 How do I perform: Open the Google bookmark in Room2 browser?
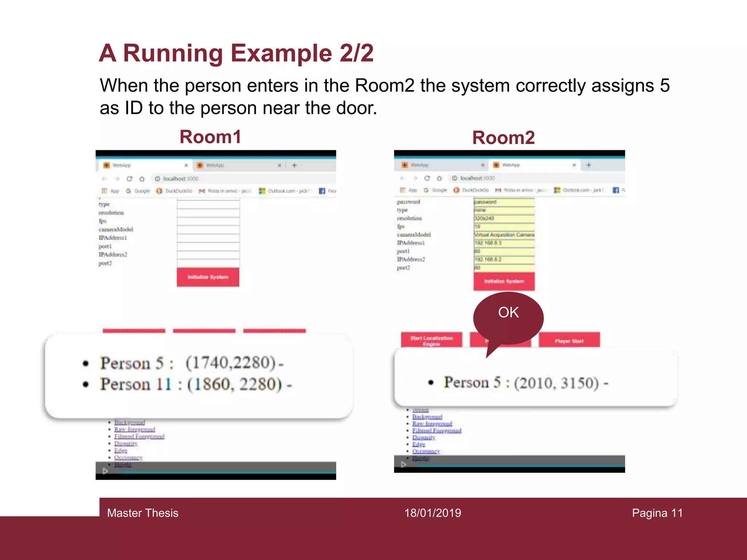point(436,190)
